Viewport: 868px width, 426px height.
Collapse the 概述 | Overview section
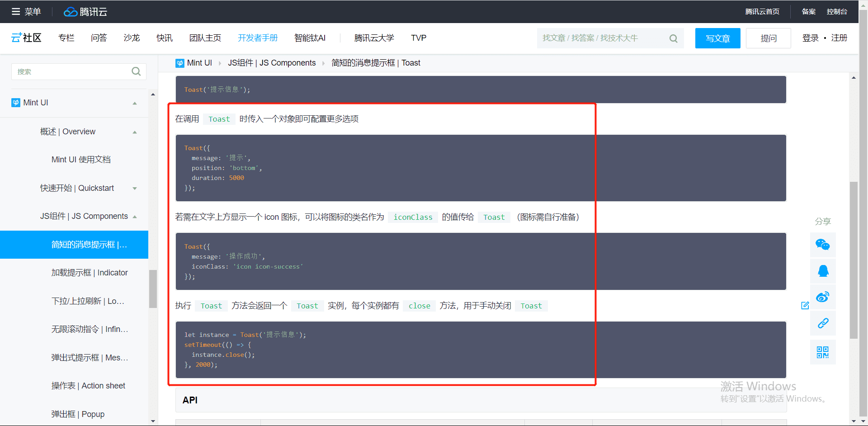(135, 132)
